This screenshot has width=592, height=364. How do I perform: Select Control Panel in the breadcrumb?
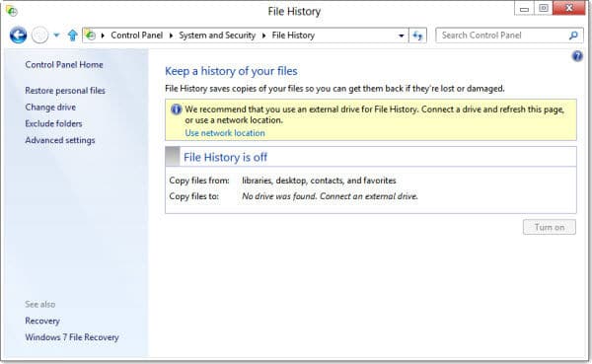point(137,36)
